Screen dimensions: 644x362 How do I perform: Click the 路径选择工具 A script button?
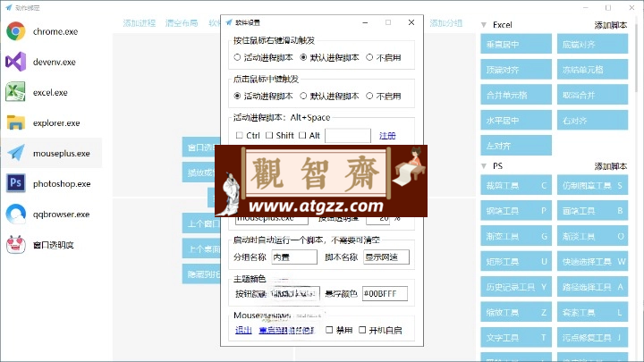click(x=593, y=287)
